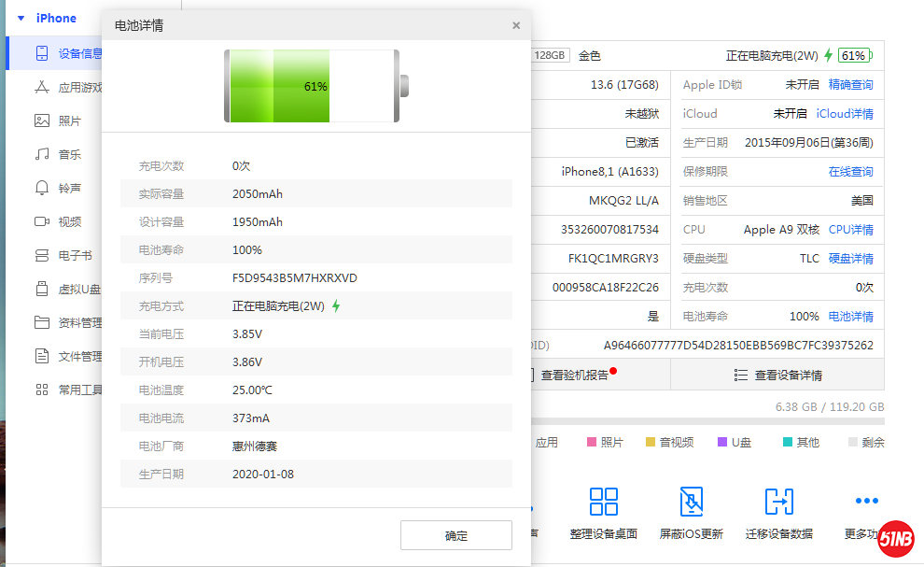Click the 整理设备桌面 grid icon
Viewport: 924px width, 567px height.
tap(604, 502)
